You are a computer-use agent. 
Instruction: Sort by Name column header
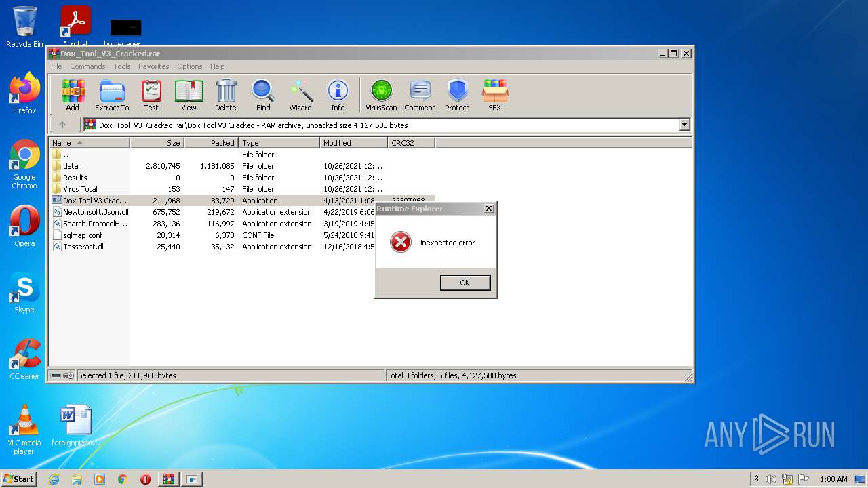click(x=89, y=143)
